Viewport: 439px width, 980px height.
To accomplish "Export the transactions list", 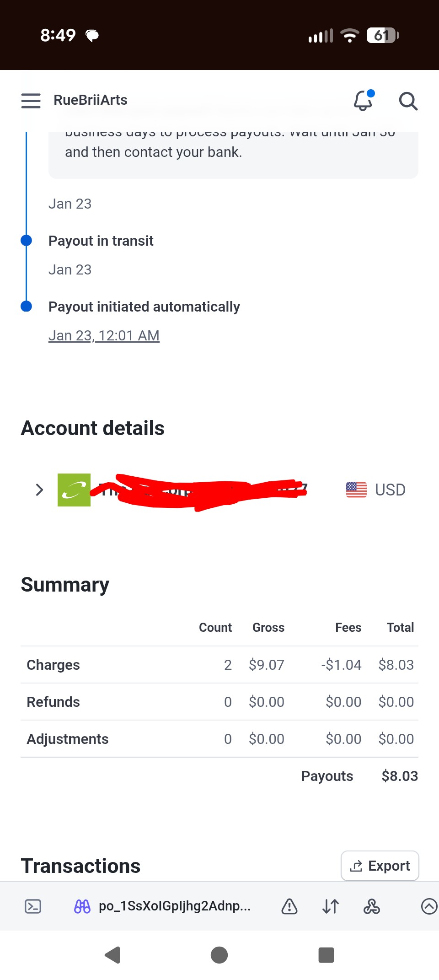I will coord(380,866).
